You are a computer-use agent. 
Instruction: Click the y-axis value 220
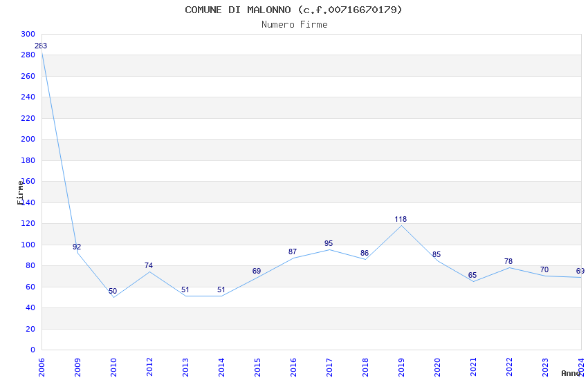(x=28, y=118)
